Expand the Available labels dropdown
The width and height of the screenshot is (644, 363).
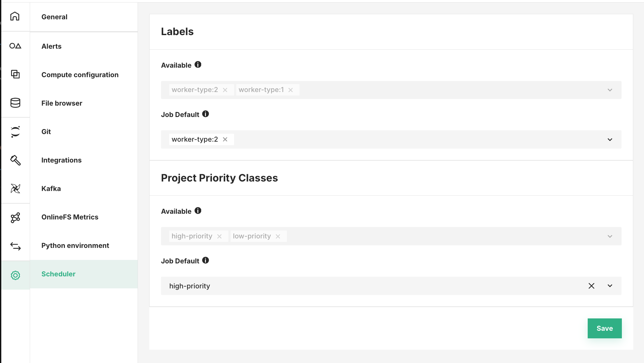coord(610,90)
